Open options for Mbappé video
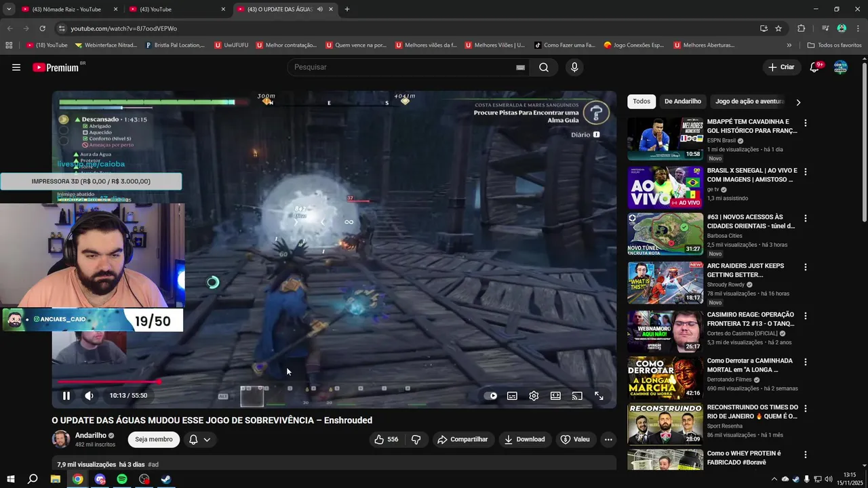 pyautogui.click(x=806, y=123)
